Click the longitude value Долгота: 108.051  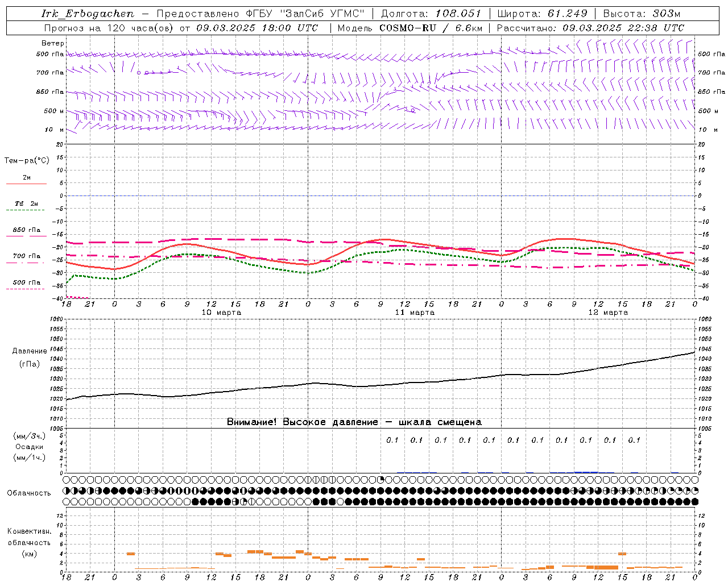tap(431, 14)
